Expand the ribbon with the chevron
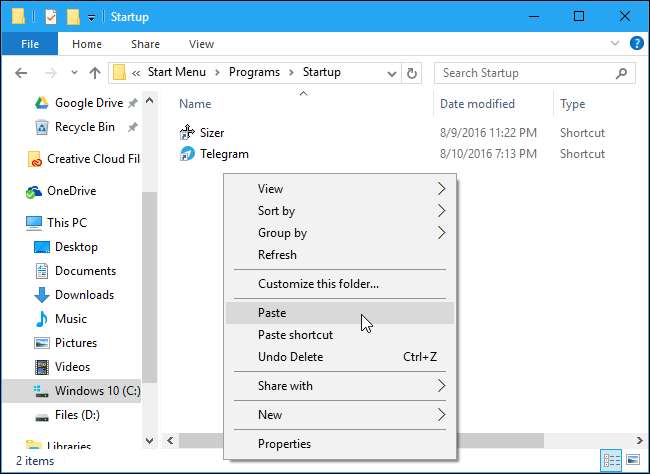The height and width of the screenshot is (474, 650). tap(614, 44)
